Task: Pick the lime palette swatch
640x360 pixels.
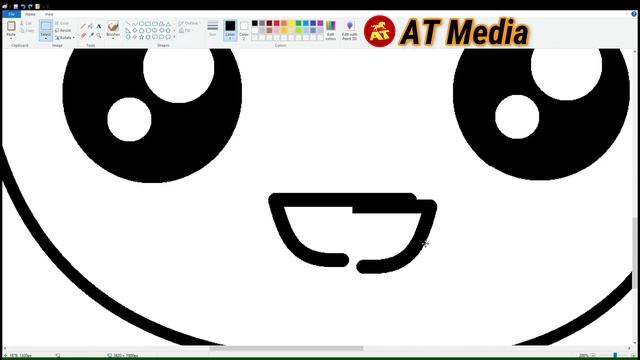Action: tap(299, 31)
